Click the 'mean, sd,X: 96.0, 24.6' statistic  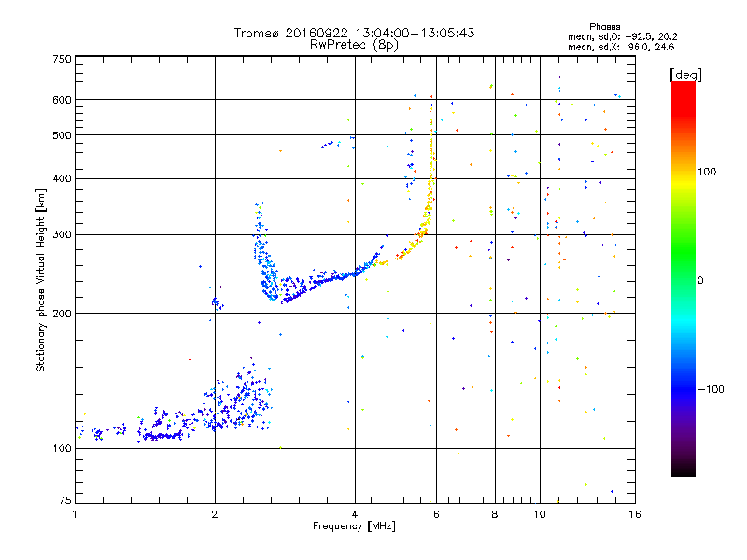pos(621,47)
